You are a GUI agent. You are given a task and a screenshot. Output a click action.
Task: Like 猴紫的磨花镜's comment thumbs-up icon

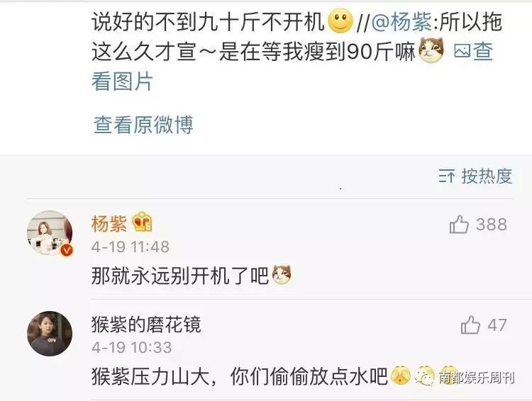coord(470,324)
